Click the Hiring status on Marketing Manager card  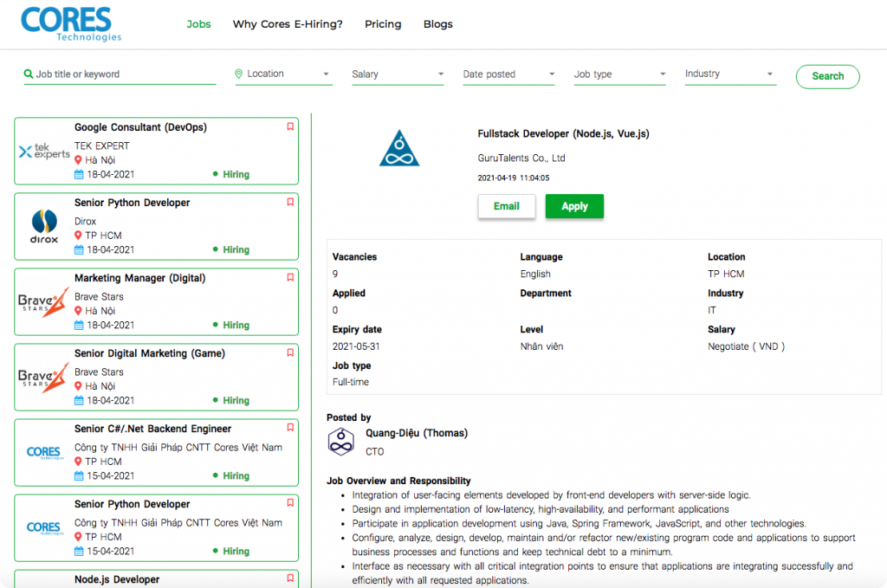coord(231,325)
